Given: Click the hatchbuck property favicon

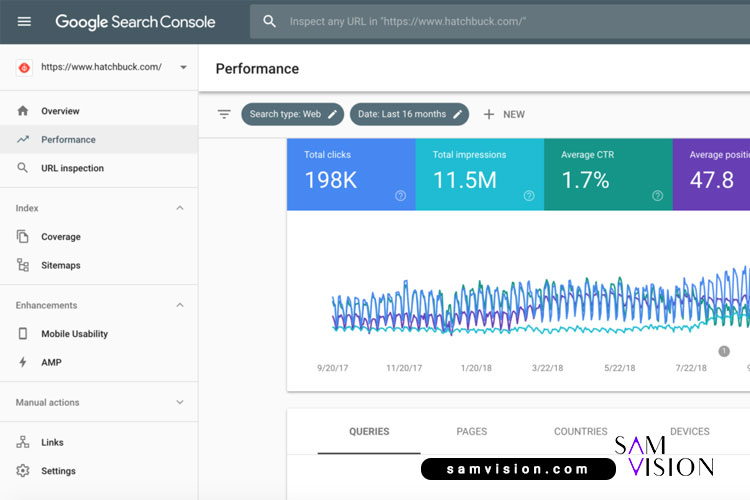Looking at the screenshot, I should (24, 67).
